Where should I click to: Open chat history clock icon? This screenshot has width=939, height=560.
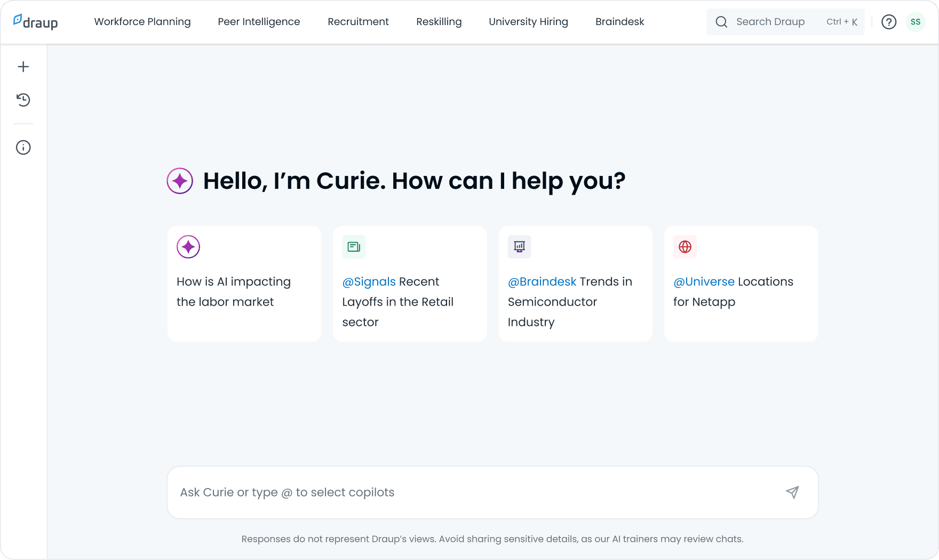tap(23, 100)
